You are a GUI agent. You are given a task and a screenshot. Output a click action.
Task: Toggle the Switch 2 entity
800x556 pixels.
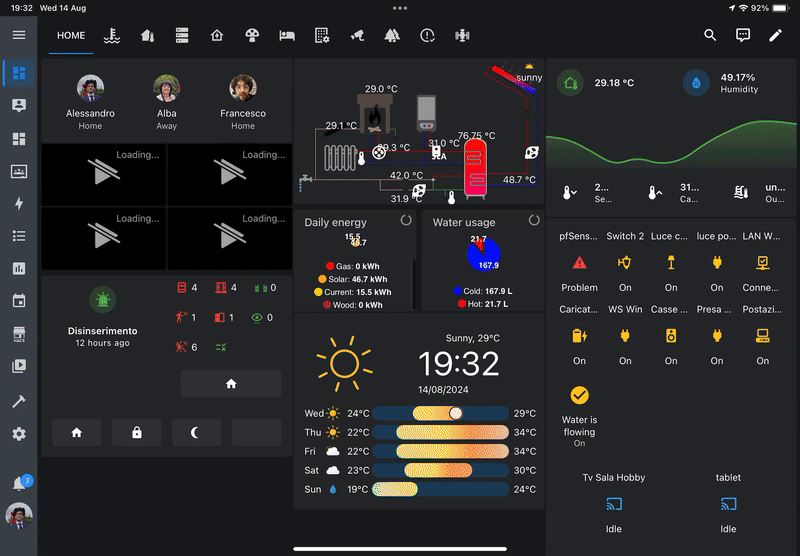click(625, 263)
